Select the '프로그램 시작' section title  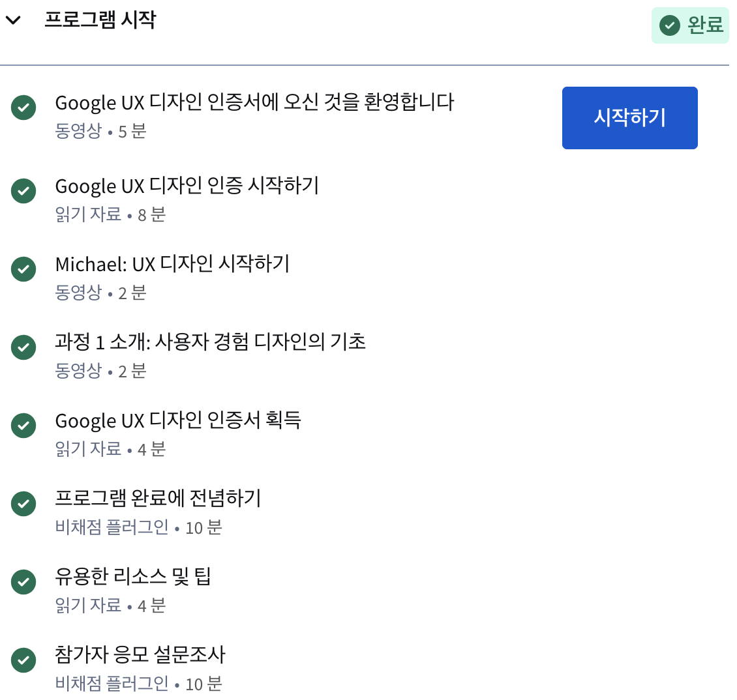100,20
